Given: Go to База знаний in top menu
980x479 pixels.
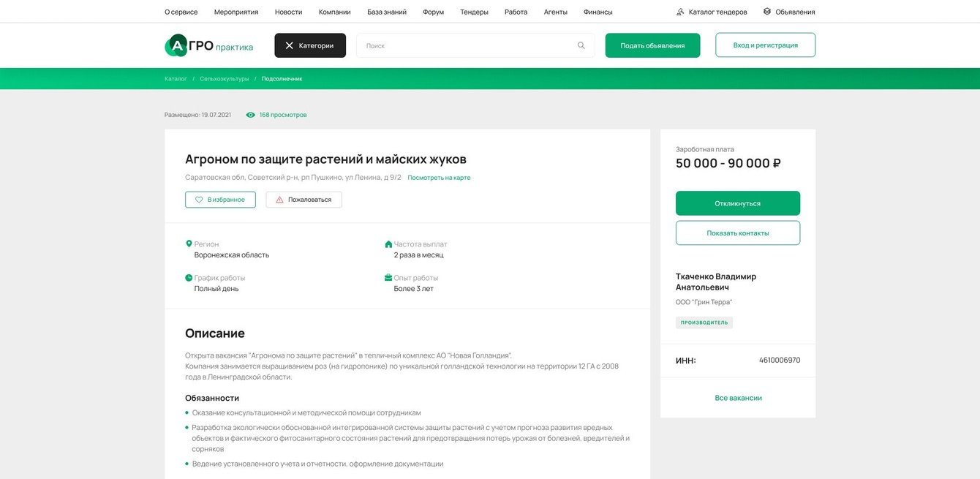Looking at the screenshot, I should pyautogui.click(x=387, y=12).
